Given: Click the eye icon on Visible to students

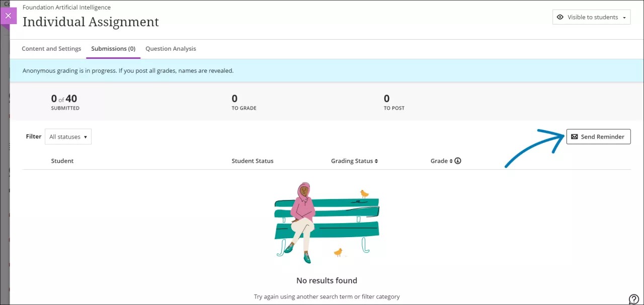Looking at the screenshot, I should click(x=560, y=17).
